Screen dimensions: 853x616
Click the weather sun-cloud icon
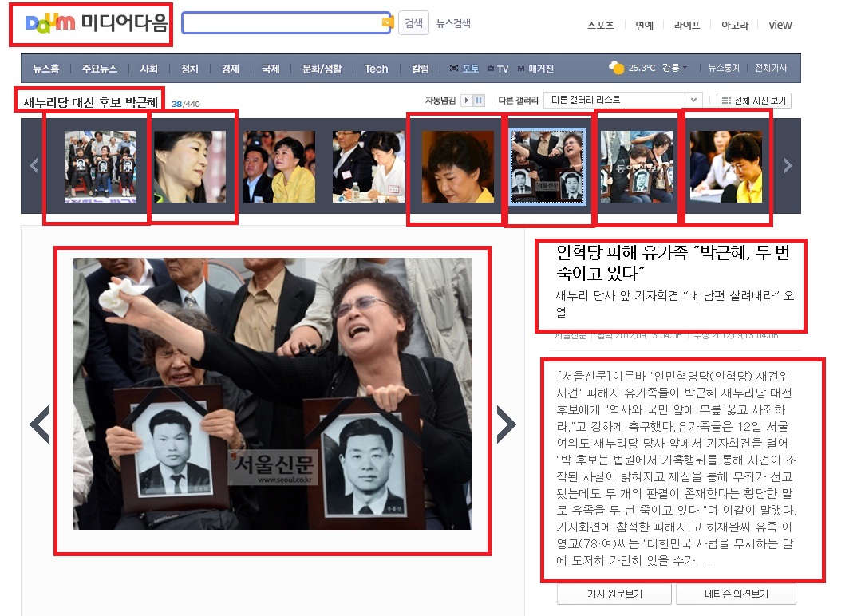pyautogui.click(x=617, y=68)
